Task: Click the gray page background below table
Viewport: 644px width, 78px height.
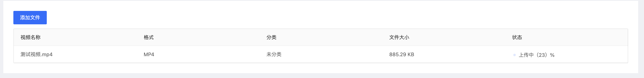Action: coord(322,76)
